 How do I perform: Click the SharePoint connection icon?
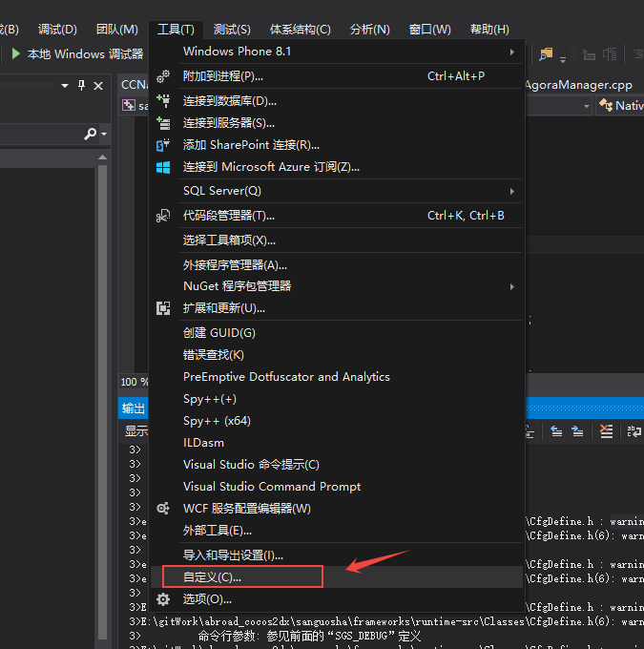pos(163,145)
